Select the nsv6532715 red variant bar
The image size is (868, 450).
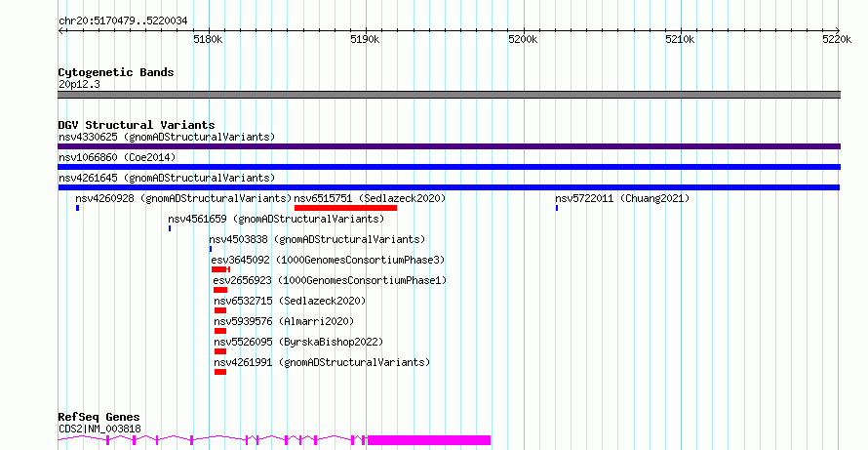220,310
